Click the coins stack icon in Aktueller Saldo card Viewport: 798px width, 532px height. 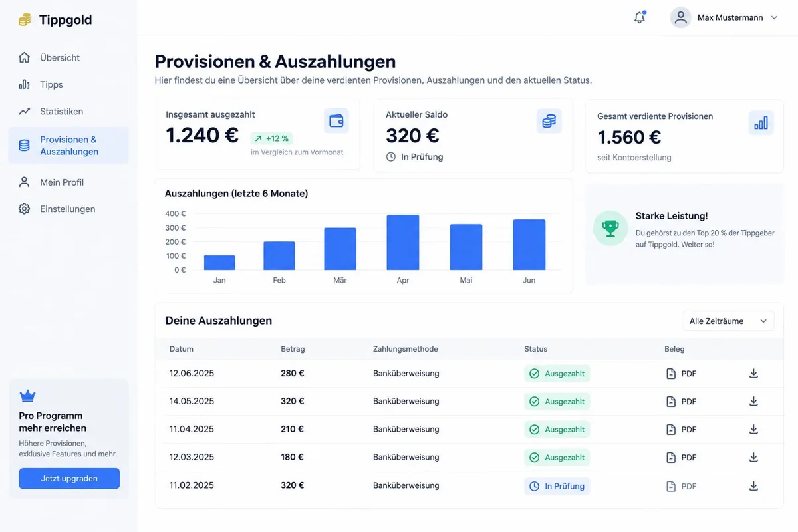click(x=549, y=121)
